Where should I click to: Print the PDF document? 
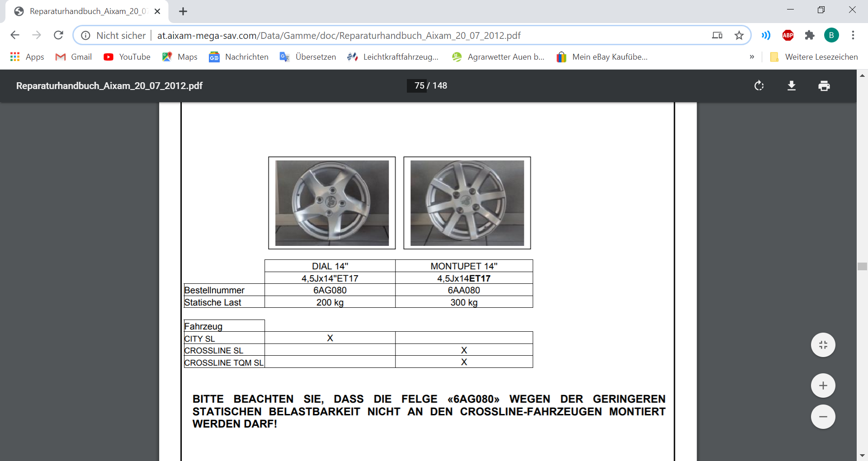pyautogui.click(x=824, y=86)
